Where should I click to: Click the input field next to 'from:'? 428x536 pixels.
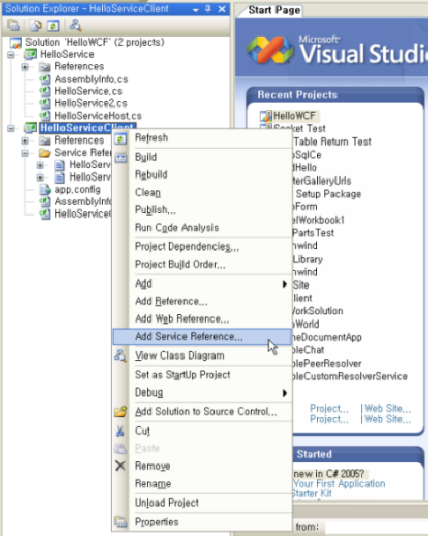(376, 527)
